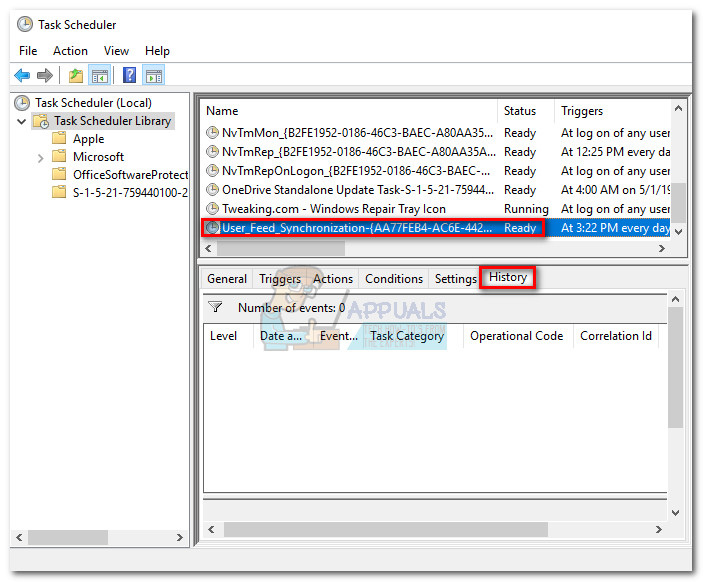This screenshot has width=703, height=582.
Task: Click the Task Scheduler Library folder icon
Action: (41, 121)
